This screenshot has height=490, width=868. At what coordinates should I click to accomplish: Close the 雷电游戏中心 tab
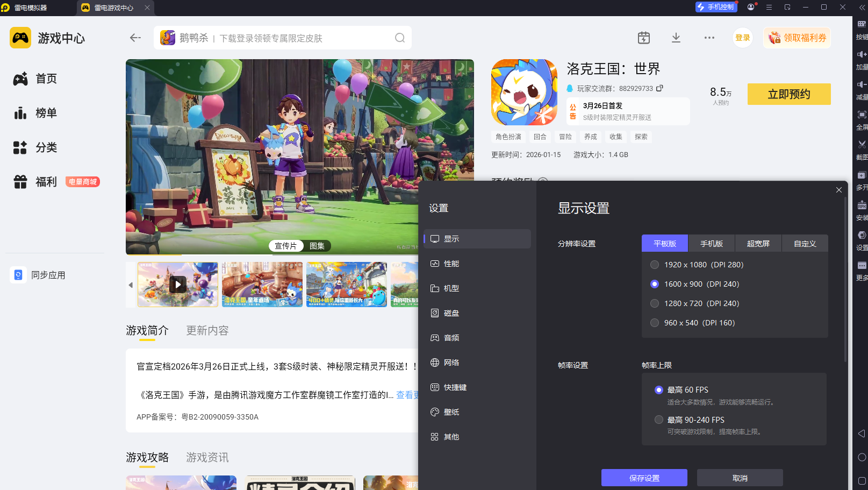tap(147, 8)
